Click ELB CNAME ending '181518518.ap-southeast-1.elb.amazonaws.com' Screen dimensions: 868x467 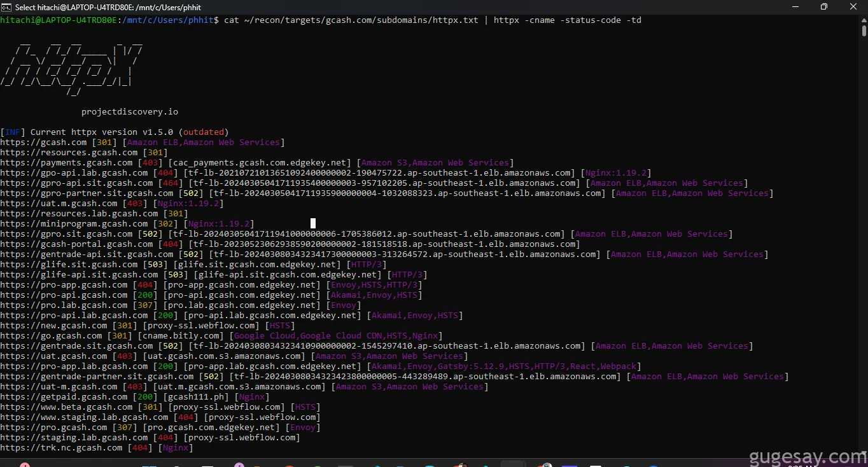point(384,244)
